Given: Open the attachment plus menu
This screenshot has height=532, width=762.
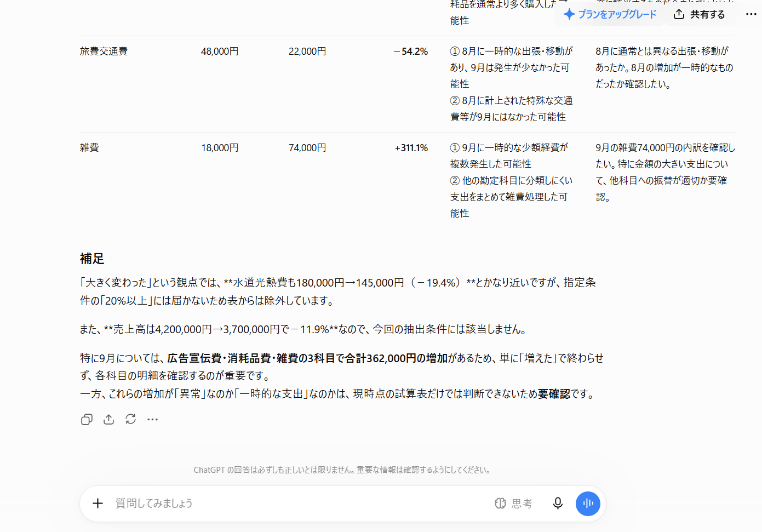Looking at the screenshot, I should click(98, 504).
